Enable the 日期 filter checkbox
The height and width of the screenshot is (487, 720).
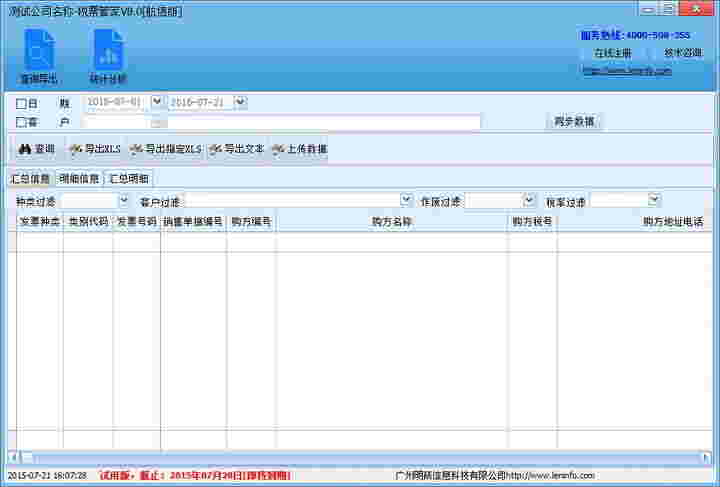pyautogui.click(x=21, y=104)
